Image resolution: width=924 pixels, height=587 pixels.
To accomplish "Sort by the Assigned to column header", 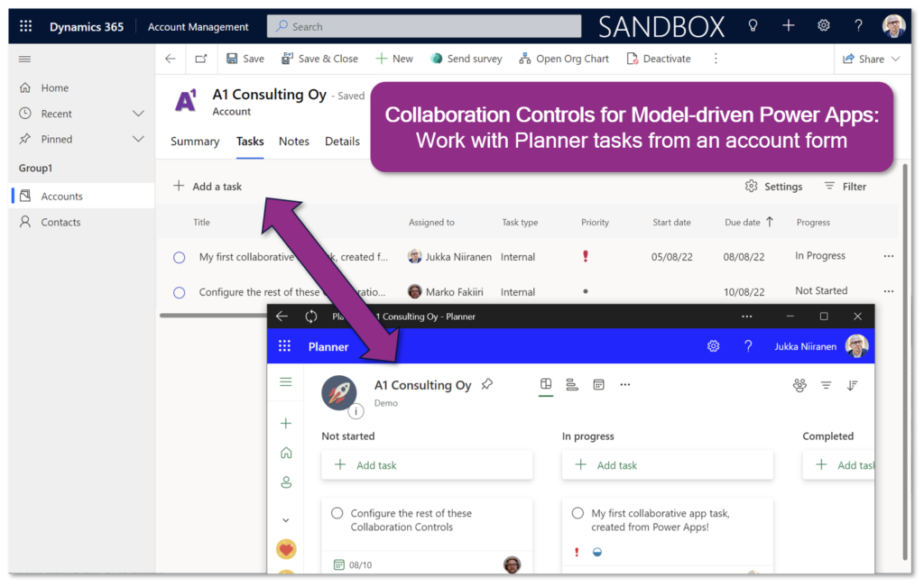I will pyautogui.click(x=431, y=223).
